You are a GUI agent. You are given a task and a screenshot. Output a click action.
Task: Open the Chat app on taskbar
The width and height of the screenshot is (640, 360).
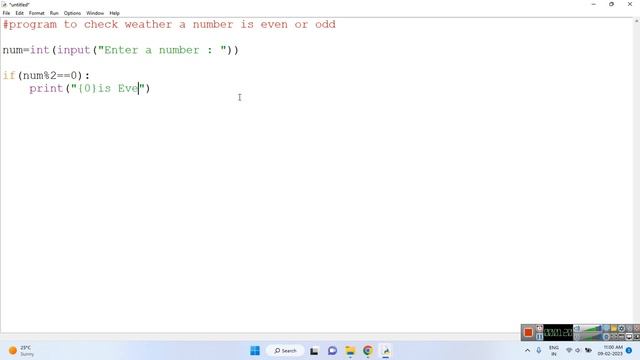point(332,351)
